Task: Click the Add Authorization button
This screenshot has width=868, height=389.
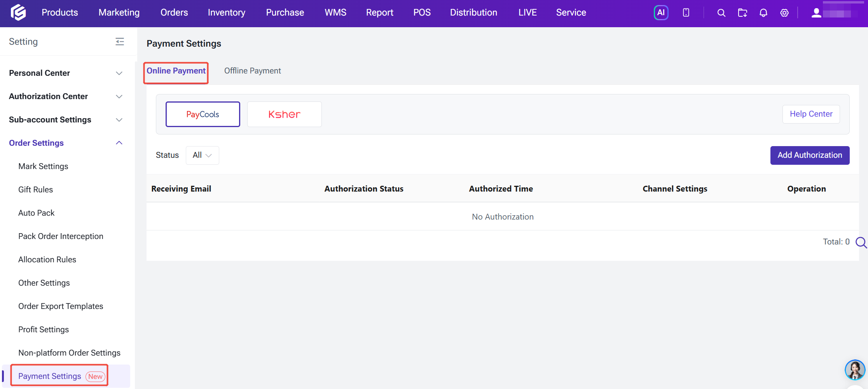Action: 810,155
